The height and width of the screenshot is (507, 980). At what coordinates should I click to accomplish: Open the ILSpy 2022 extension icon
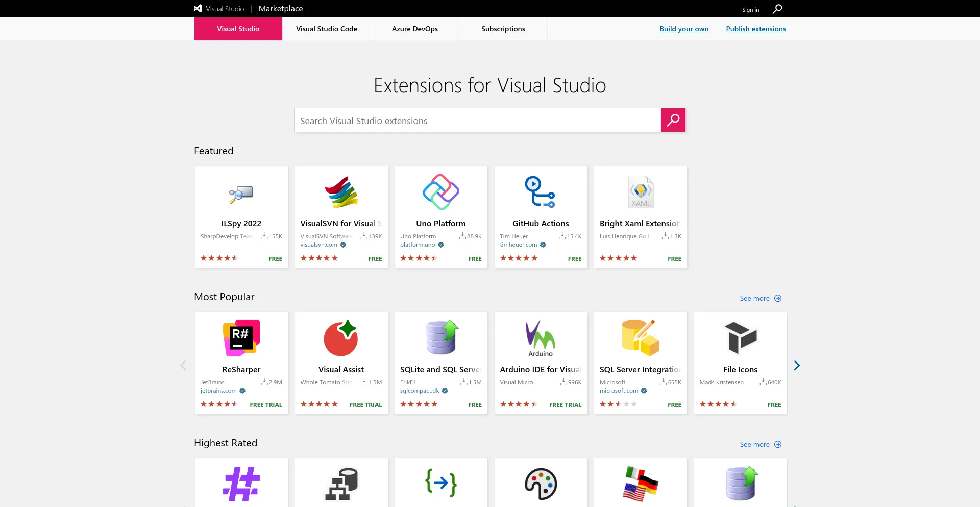tap(241, 193)
